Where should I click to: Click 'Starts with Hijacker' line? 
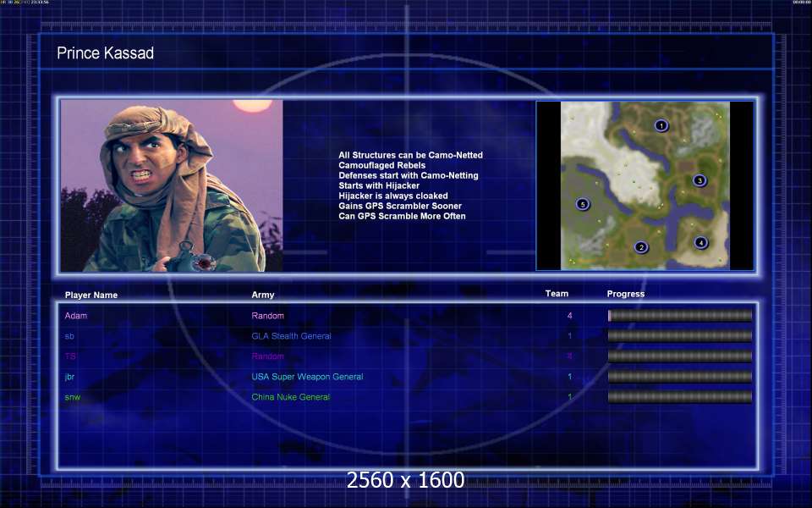pos(379,185)
